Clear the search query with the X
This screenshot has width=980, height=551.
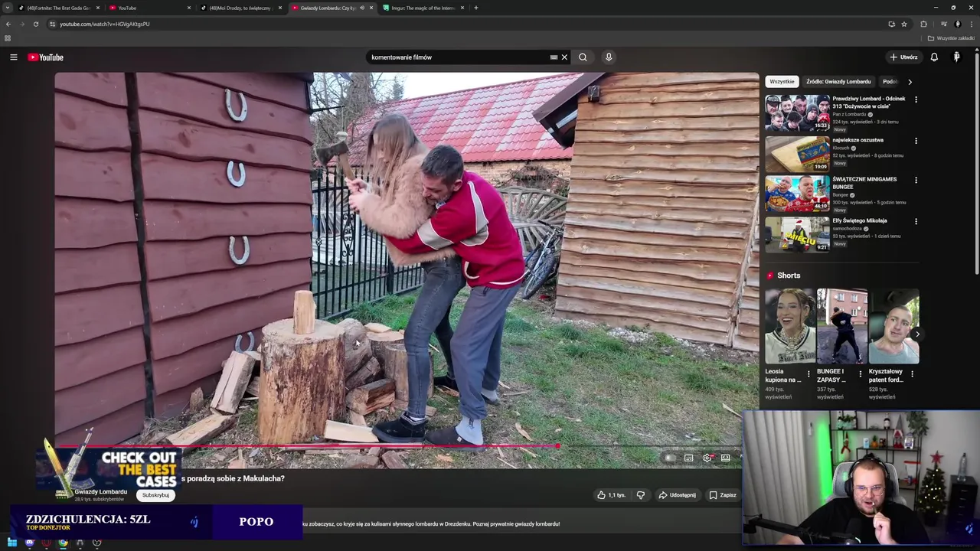(564, 57)
